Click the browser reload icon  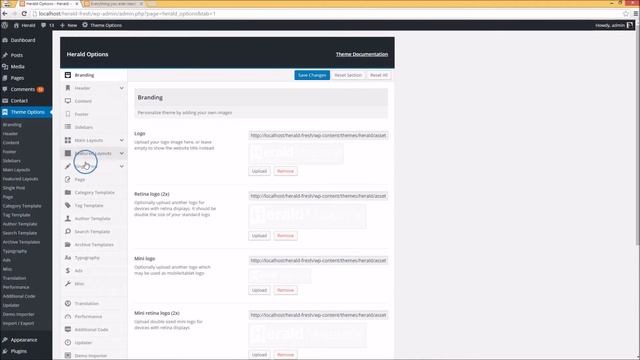coord(24,13)
